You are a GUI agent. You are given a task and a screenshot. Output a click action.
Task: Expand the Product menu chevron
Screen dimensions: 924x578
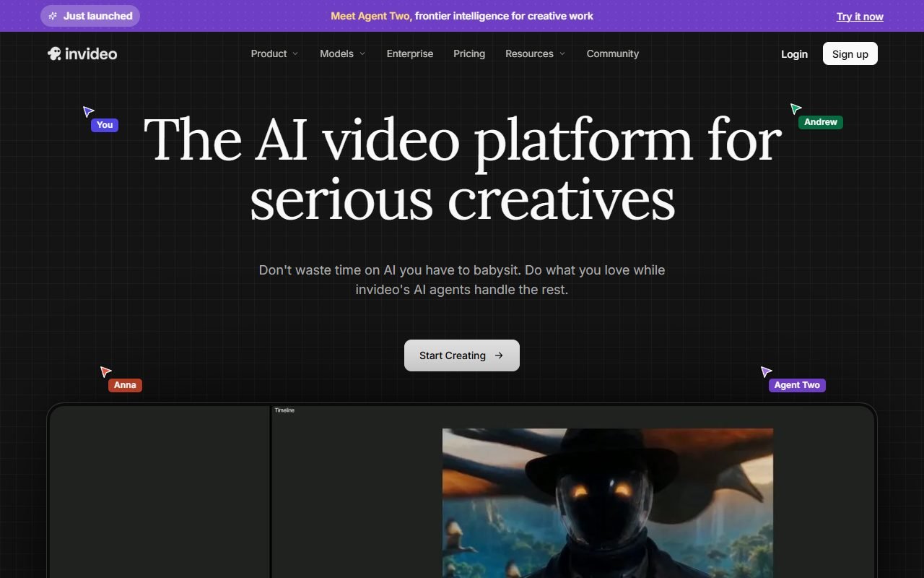(295, 53)
